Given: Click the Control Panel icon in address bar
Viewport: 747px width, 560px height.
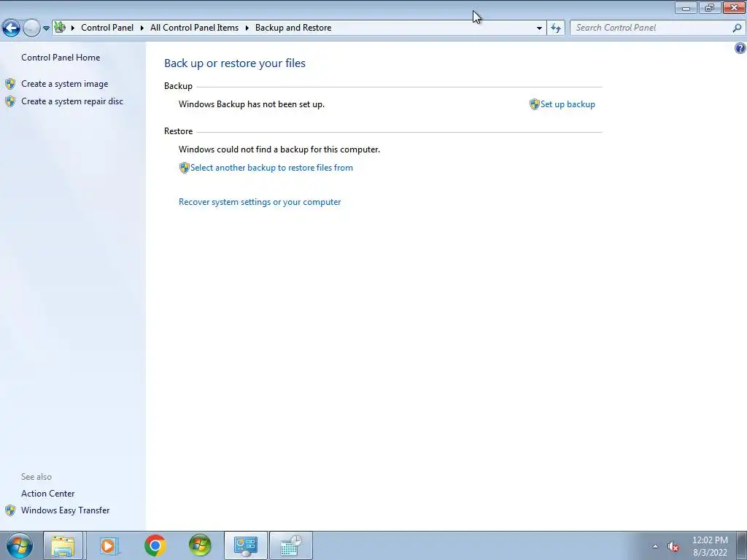Looking at the screenshot, I should (x=60, y=27).
